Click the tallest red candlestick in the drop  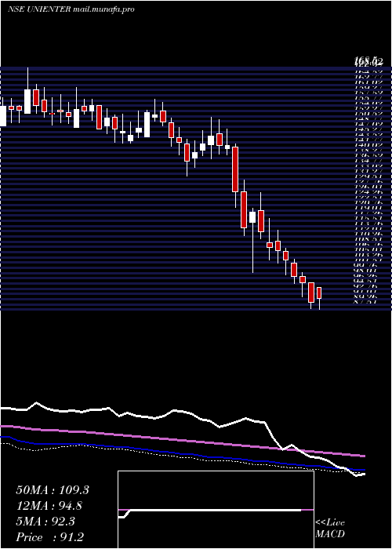[x=235, y=169]
